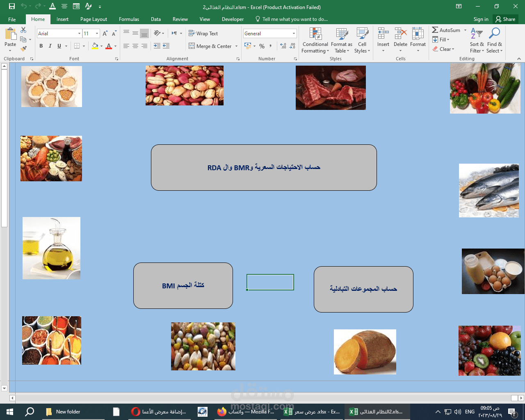
Task: Set Bottom Align for cell text
Action: click(x=144, y=33)
